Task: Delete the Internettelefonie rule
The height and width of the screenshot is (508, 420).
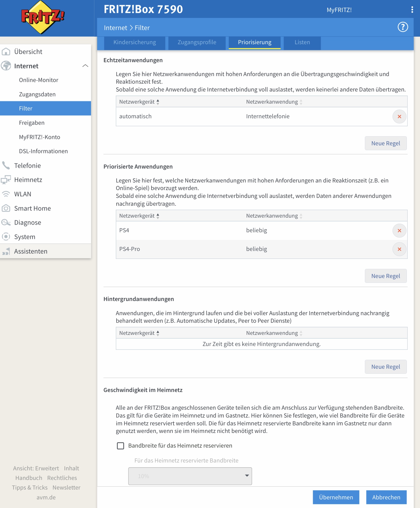Action: coord(399,117)
